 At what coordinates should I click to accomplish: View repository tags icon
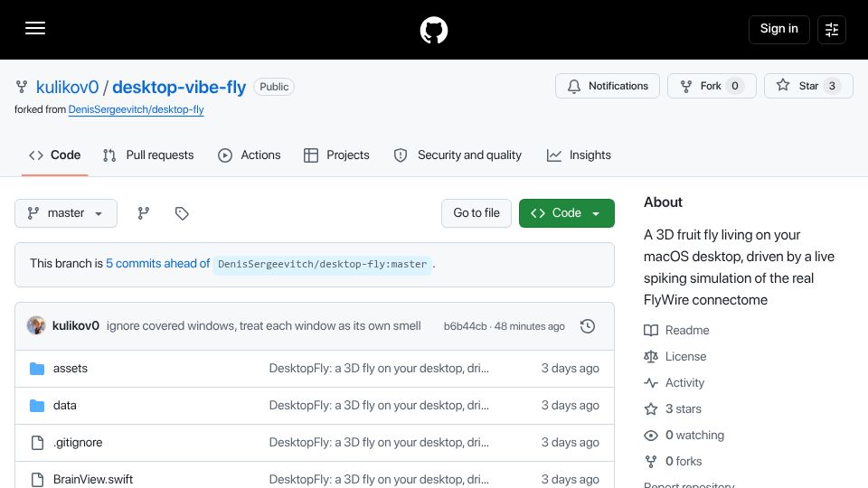pos(182,213)
